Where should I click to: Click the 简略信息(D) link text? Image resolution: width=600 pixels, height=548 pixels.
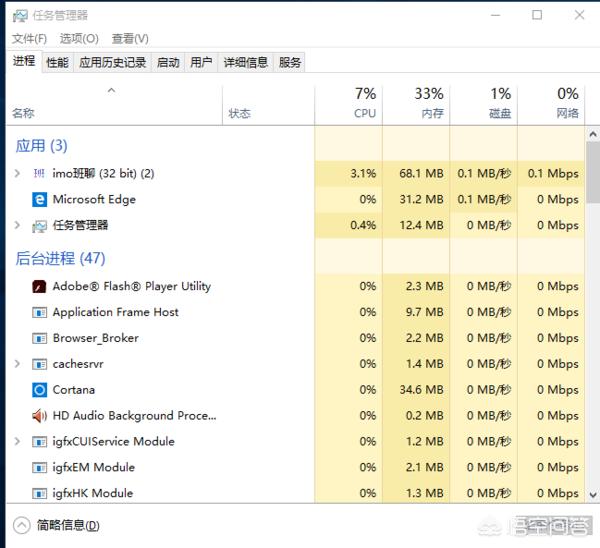click(68, 525)
